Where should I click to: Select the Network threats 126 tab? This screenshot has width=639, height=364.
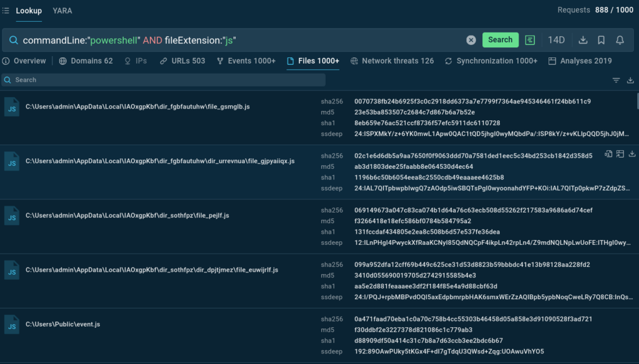393,61
